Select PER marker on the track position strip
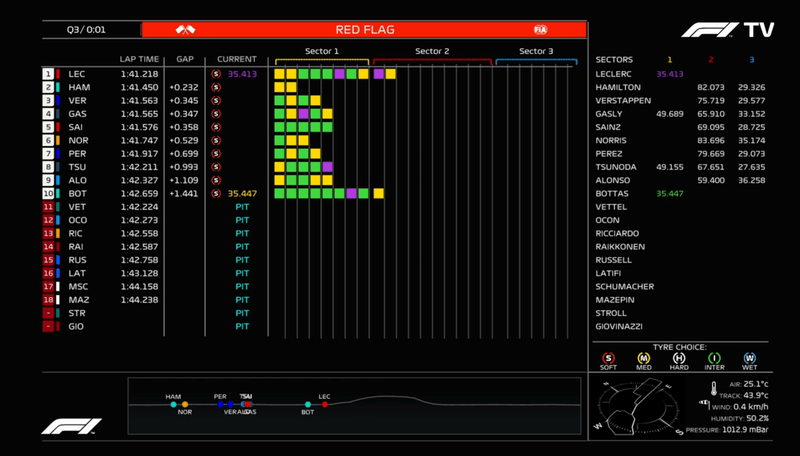 point(220,404)
